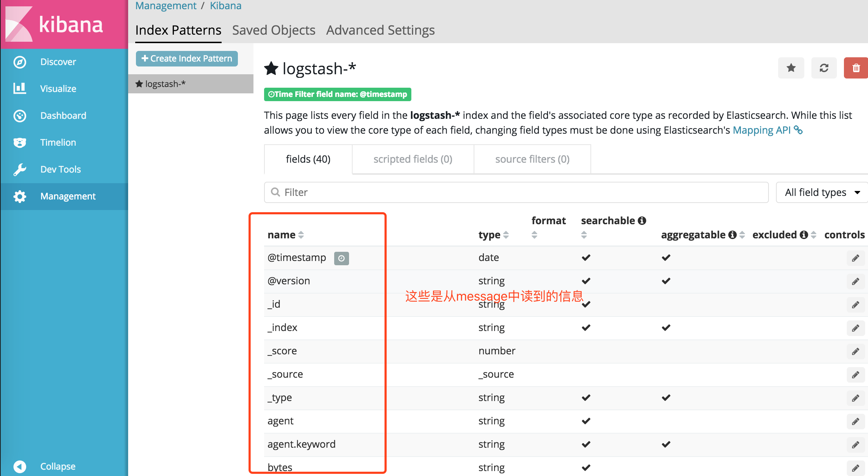
Task: Sort the type column arrows
Action: (506, 235)
